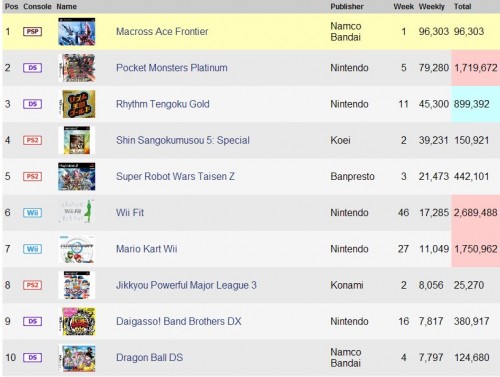Sort by the Total column header
Viewport: 500px width, 377px height.
[x=462, y=7]
